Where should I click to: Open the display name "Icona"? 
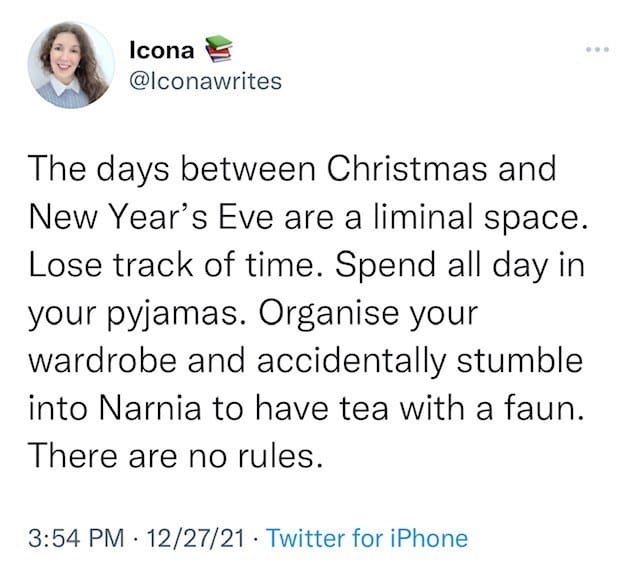tap(162, 48)
